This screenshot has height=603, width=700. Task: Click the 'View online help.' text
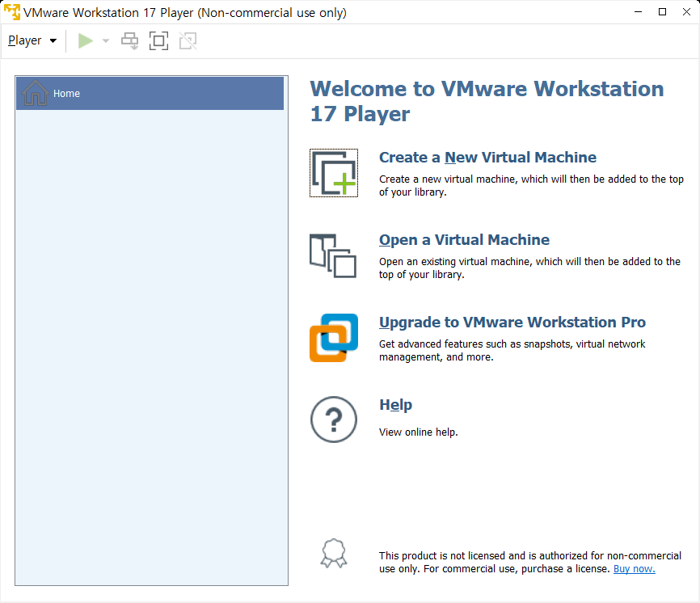click(419, 432)
